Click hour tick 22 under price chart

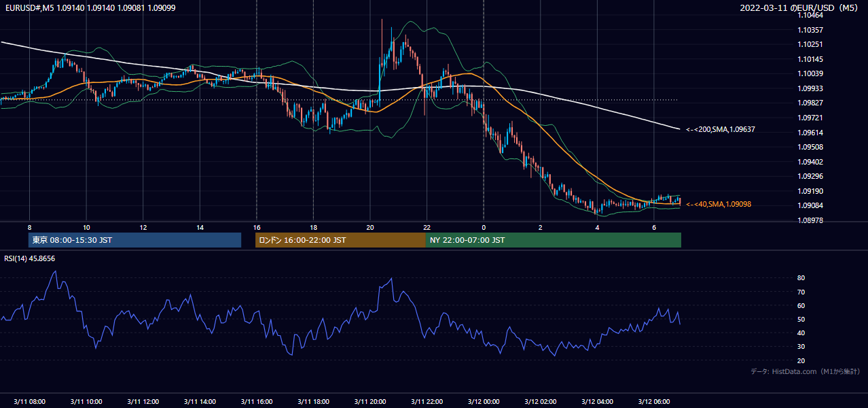point(427,227)
